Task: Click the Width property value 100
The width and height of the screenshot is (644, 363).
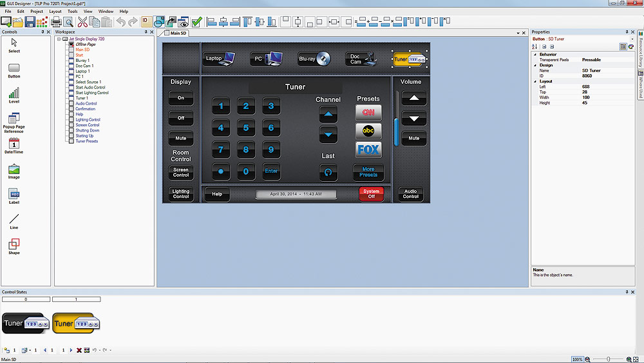Action: (x=585, y=97)
